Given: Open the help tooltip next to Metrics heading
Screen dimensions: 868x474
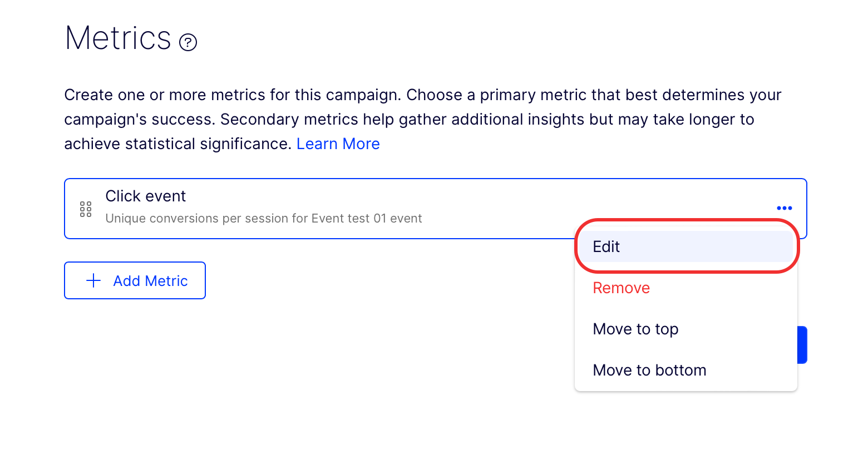Looking at the screenshot, I should (188, 41).
